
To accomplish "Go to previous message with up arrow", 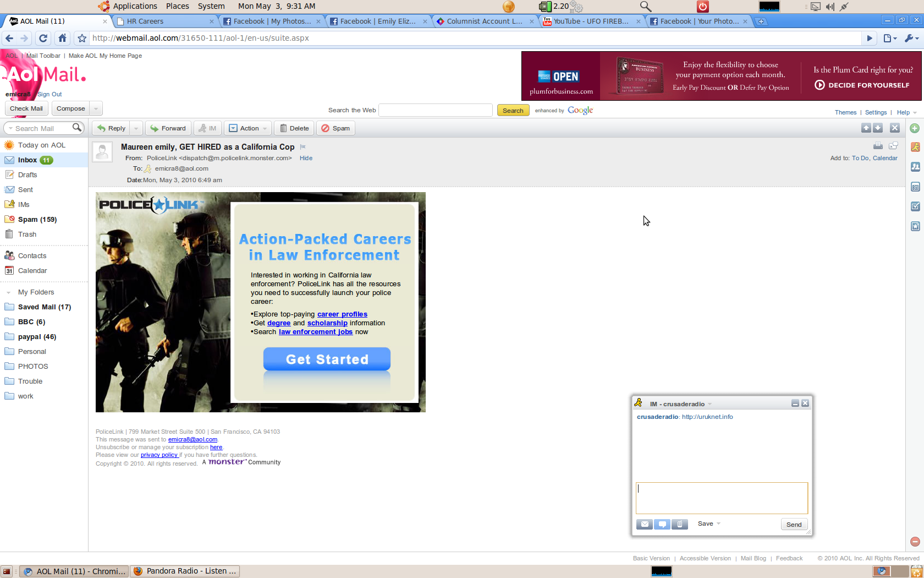I will pyautogui.click(x=866, y=128).
